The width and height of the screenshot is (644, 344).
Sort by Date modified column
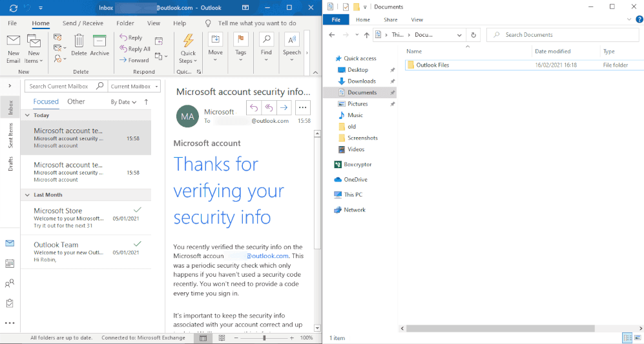click(552, 51)
